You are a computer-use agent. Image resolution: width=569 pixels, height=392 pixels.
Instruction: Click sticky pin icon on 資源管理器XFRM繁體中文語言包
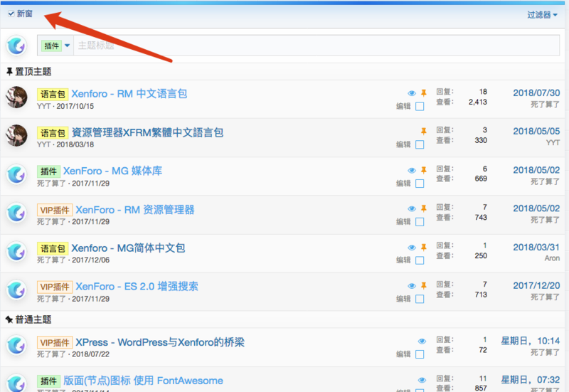click(423, 131)
